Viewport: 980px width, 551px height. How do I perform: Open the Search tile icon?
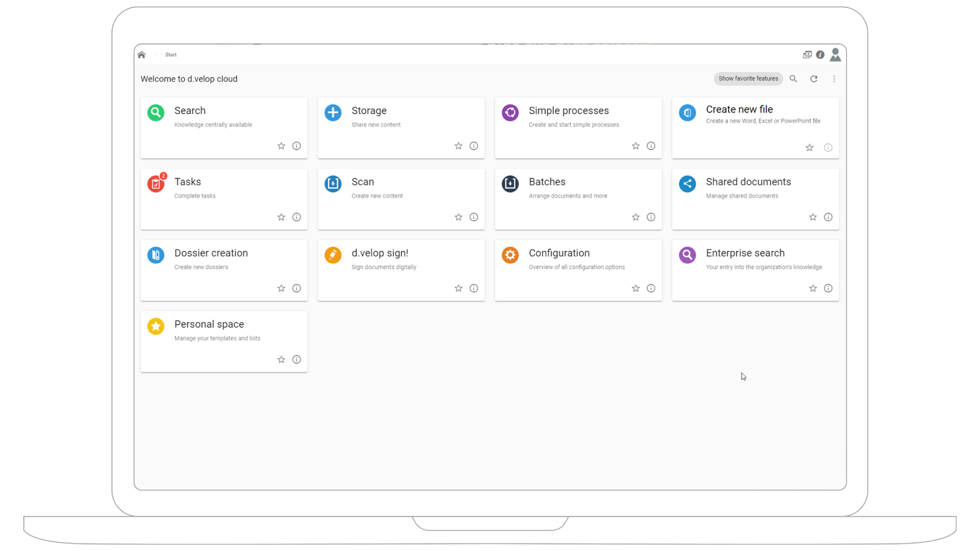pos(156,113)
